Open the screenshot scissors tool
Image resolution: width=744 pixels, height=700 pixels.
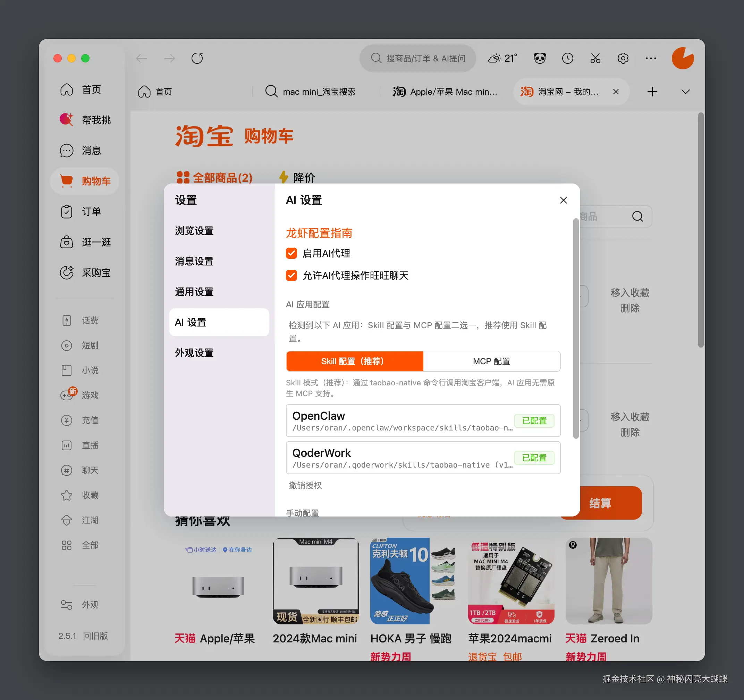[x=595, y=58]
